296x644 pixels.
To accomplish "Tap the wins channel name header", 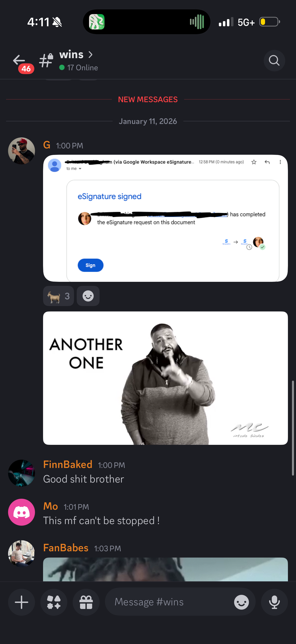I will [x=71, y=55].
